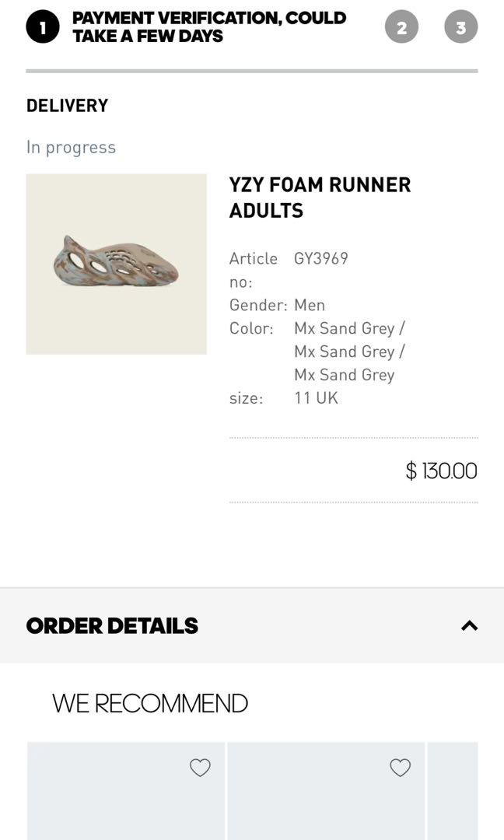Click the We Recommend heading

pos(150,703)
